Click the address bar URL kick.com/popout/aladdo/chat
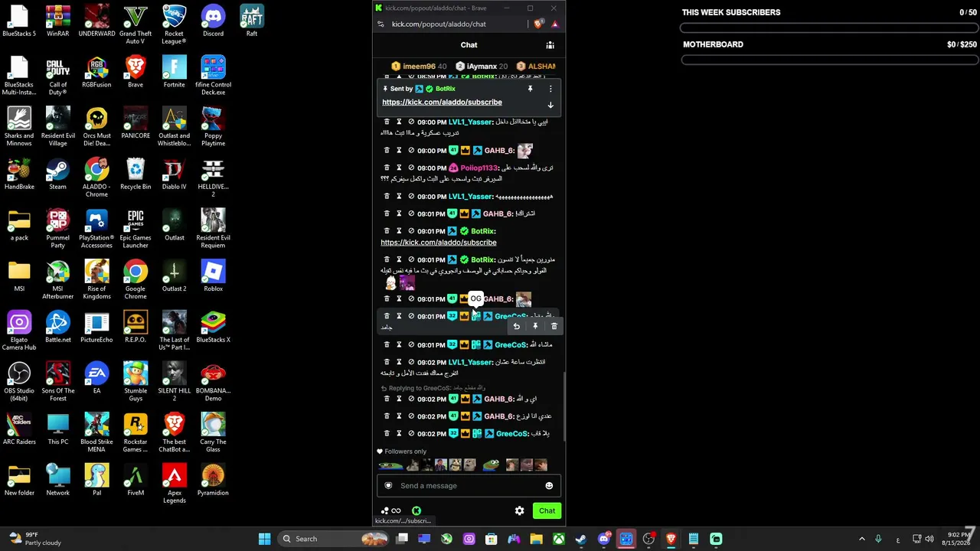Screen dimensions: 980x551 coord(439,24)
